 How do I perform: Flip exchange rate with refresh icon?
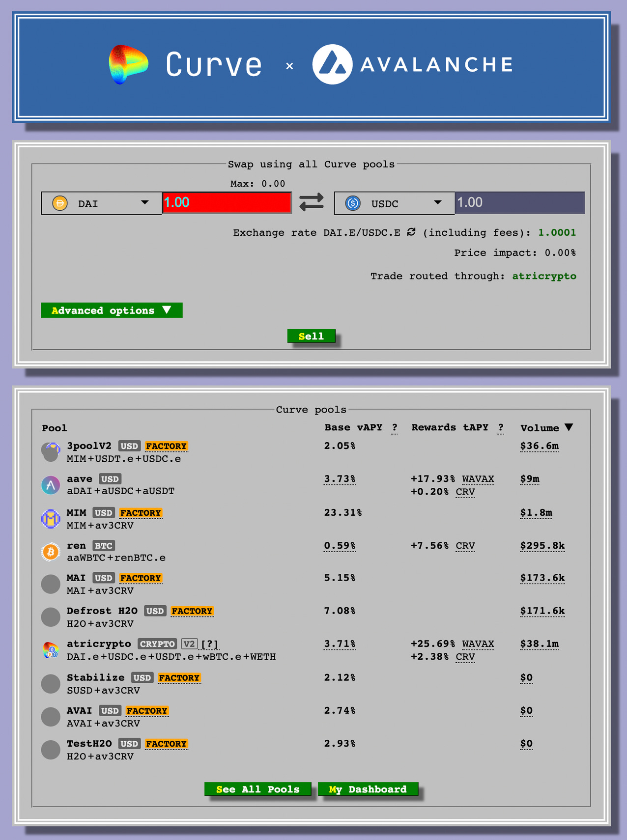pos(411,232)
